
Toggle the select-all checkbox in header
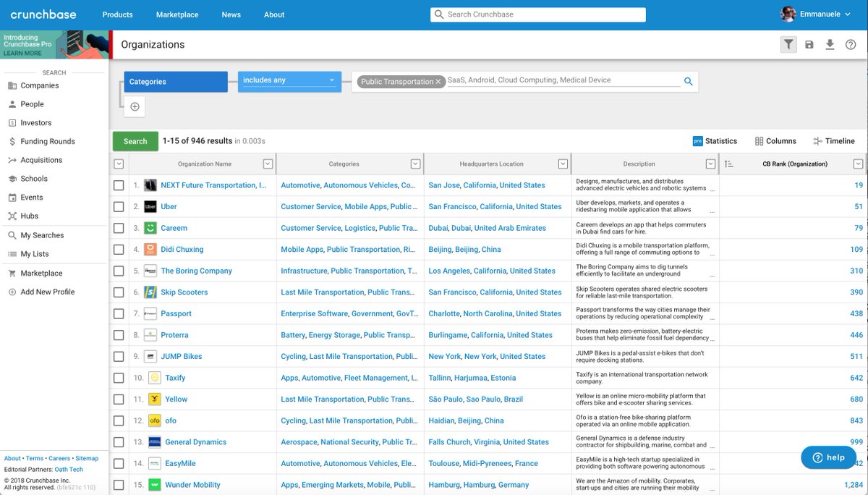pos(119,164)
